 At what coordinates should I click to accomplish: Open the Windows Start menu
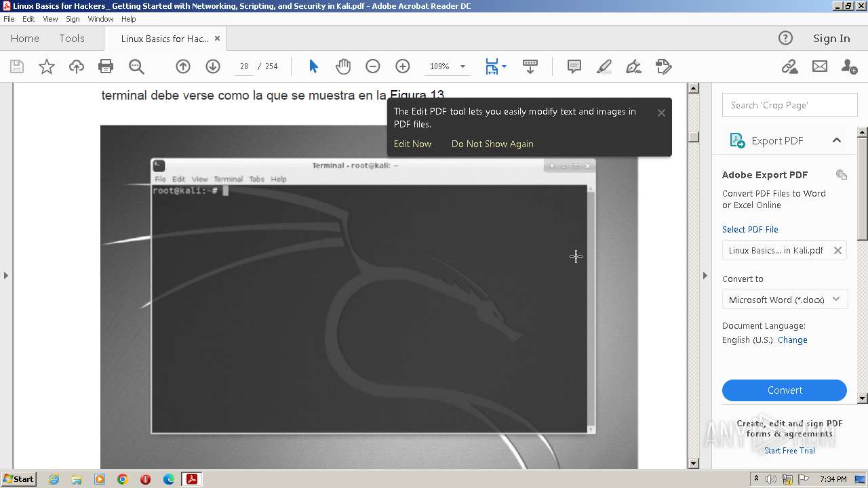coord(18,479)
